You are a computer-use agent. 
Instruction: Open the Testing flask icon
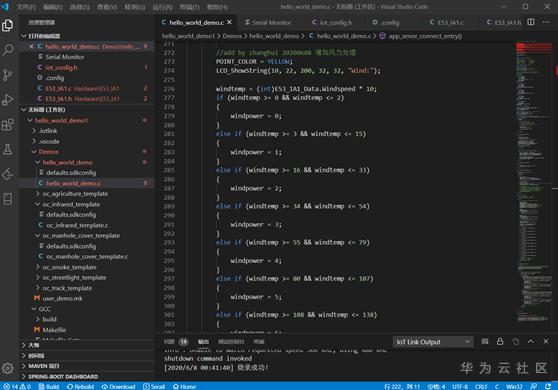click(8, 149)
